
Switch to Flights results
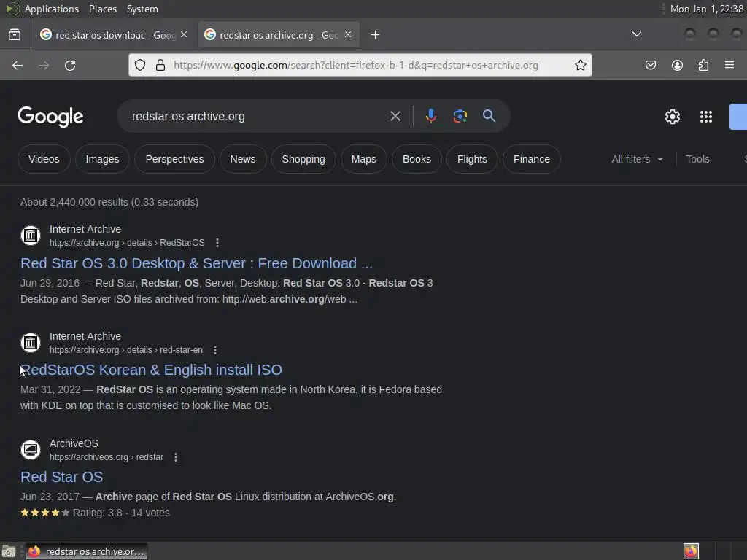(x=472, y=159)
